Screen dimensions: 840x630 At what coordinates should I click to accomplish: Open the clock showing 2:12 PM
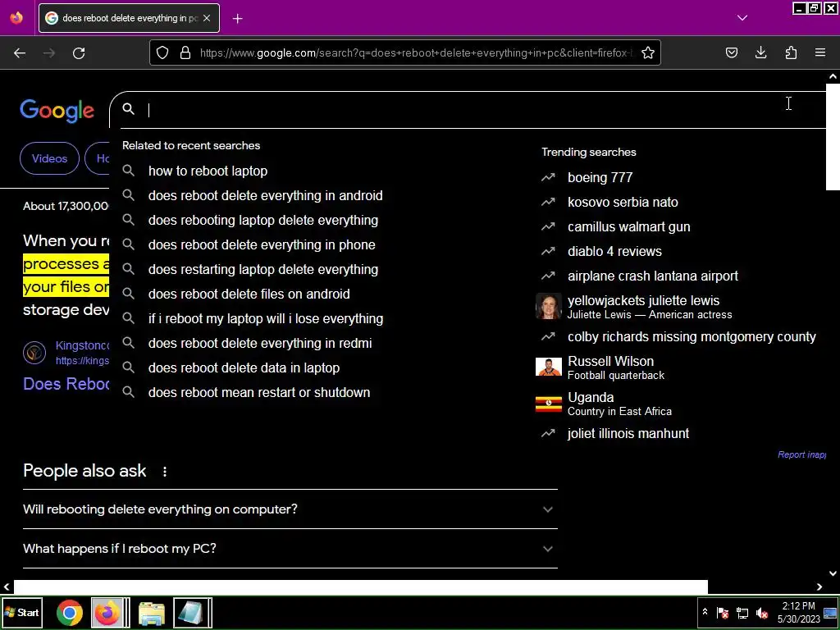point(798,612)
